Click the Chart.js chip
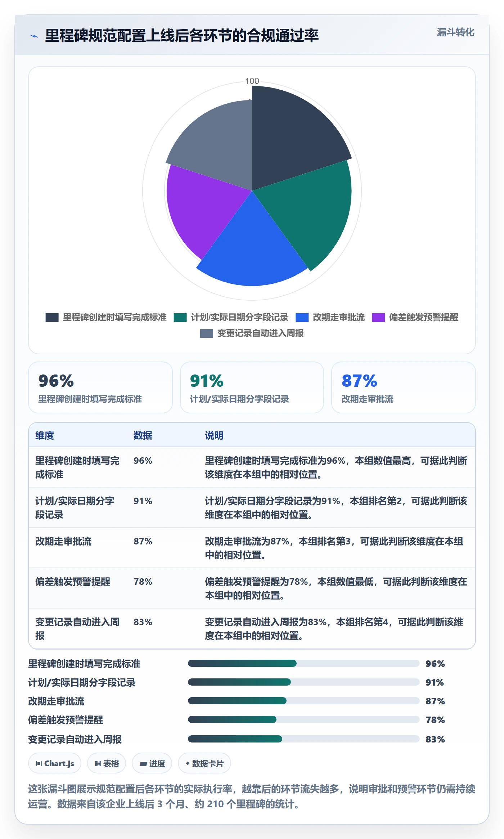Image resolution: width=504 pixels, height=839 pixels. (x=55, y=763)
